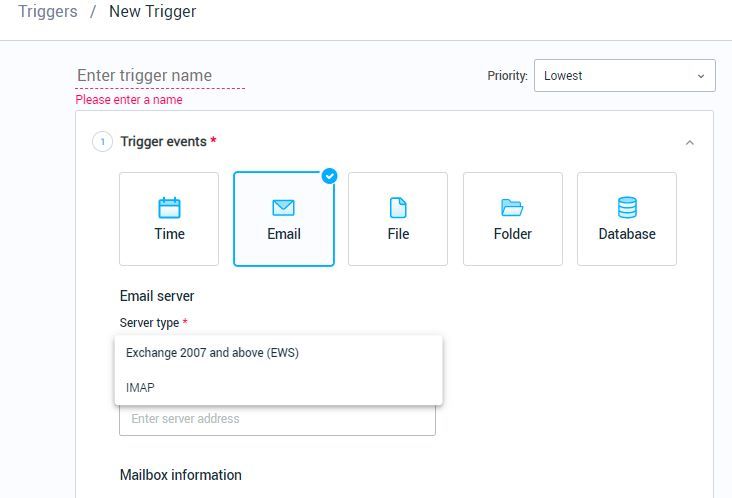This screenshot has width=732, height=498.
Task: Choose IMAP from server type list
Action: (141, 388)
